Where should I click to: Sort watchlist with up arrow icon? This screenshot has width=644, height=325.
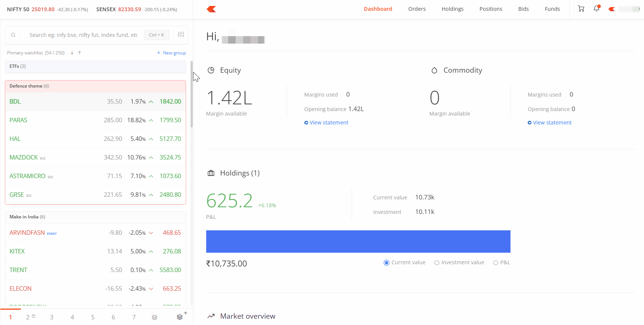[79, 53]
